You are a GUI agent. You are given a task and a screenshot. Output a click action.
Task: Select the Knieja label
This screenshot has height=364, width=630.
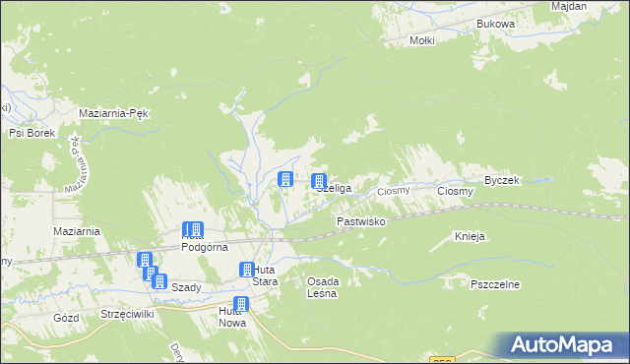coord(470,236)
